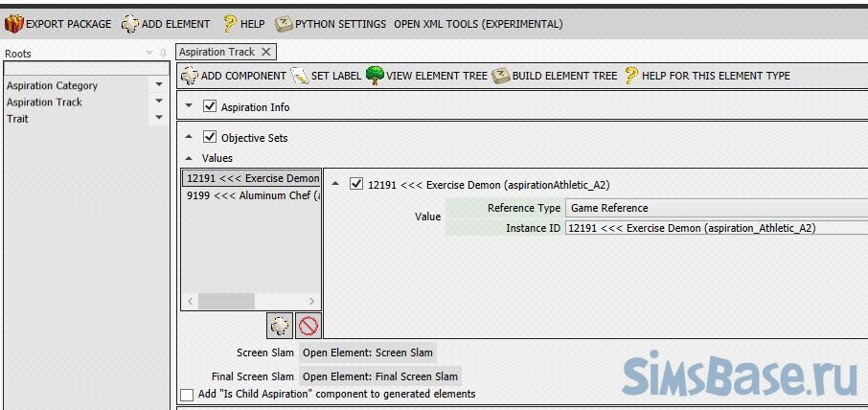Close the Aspiration Track tab
868x410 pixels.
pyautogui.click(x=266, y=52)
